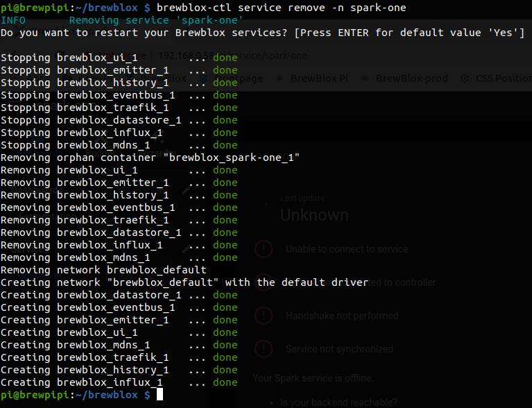Click the line 'Removing brewblox_traefik_1'
This screenshot has width=532, height=408.
pos(119,220)
